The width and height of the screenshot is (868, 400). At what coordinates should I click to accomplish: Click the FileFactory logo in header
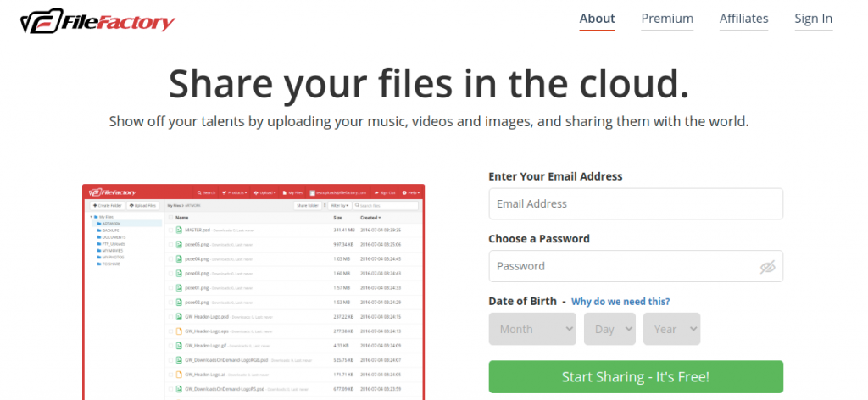97,22
